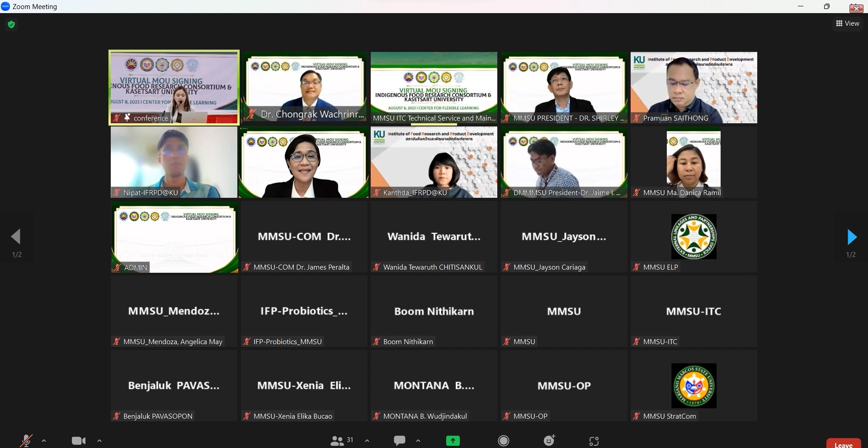
Task: Go back using the left page arrow
Action: pos(16,236)
